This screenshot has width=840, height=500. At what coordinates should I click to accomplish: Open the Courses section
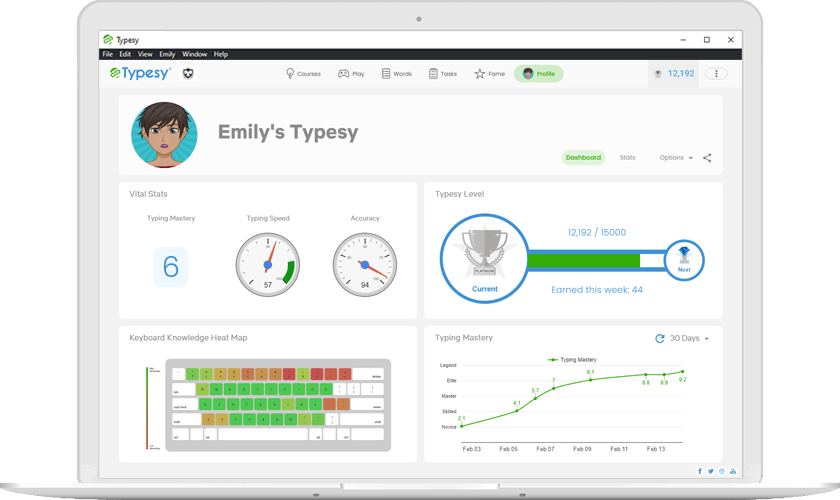click(x=303, y=74)
